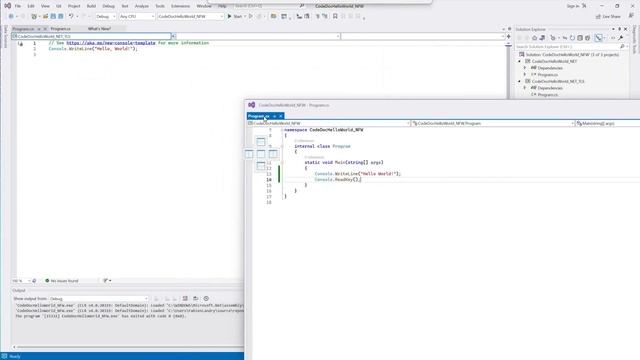Dock floating window to left guide
Image resolution: width=640 pixels, height=360 pixels.
point(249,153)
